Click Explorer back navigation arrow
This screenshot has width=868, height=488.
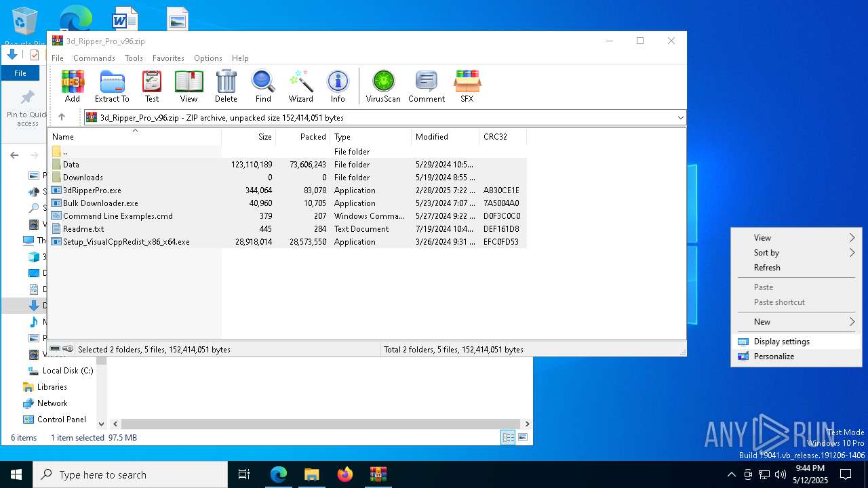coord(14,155)
